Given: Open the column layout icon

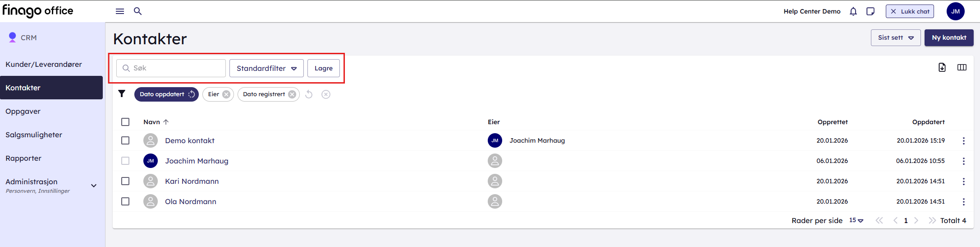Looking at the screenshot, I should (962, 67).
